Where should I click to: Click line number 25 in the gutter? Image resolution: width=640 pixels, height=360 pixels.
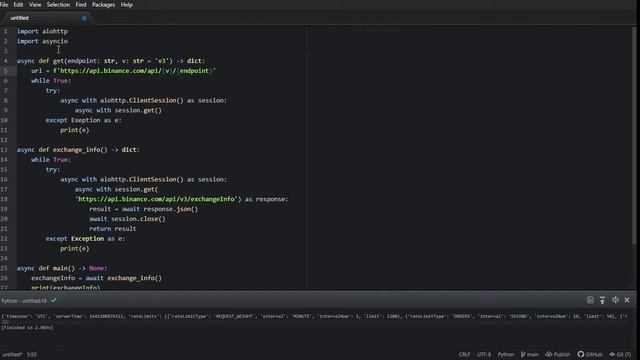pyautogui.click(x=4, y=268)
